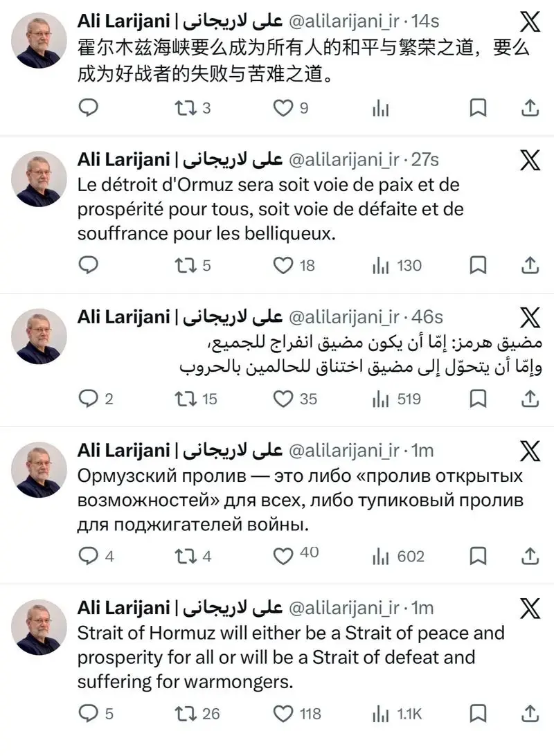The image size is (554, 756).
Task: Reply to the English tweet
Action: (89, 714)
